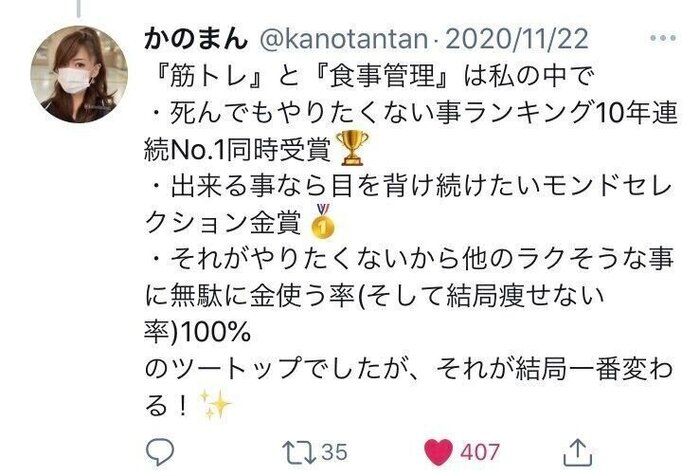Retweet using the arrows icon
The height and width of the screenshot is (476, 700).
(300, 452)
